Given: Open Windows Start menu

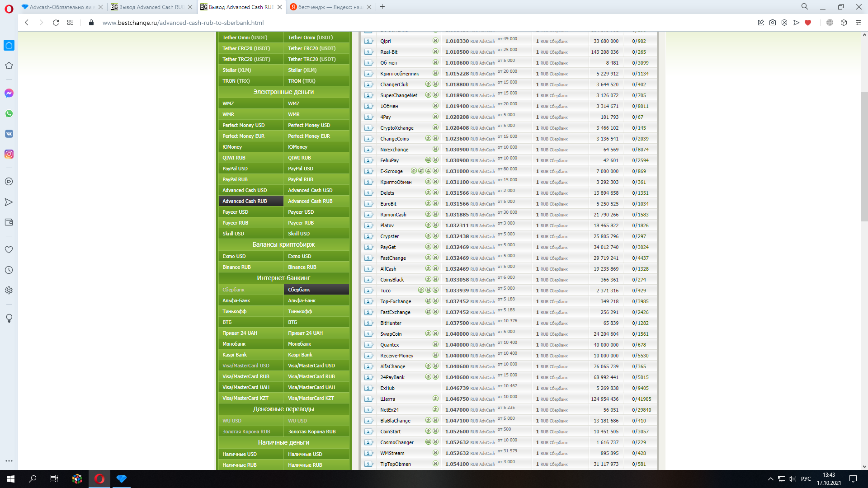Looking at the screenshot, I should click(x=11, y=479).
